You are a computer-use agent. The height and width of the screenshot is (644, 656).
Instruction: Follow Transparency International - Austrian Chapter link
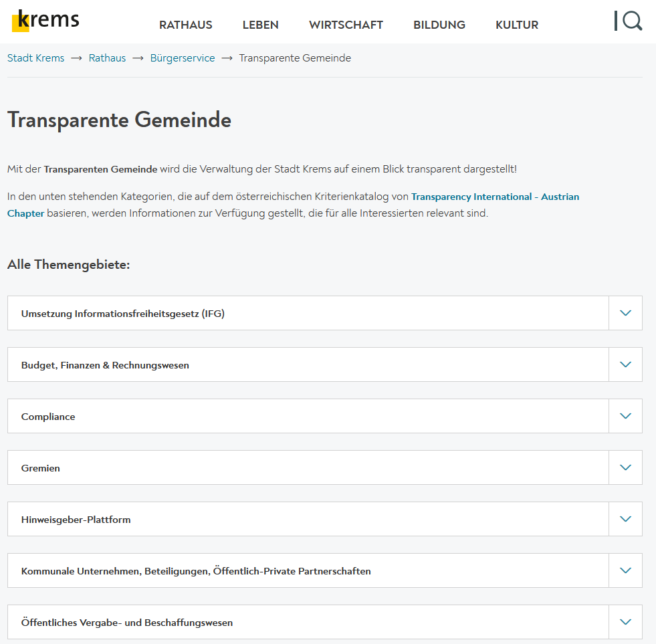pyautogui.click(x=495, y=197)
